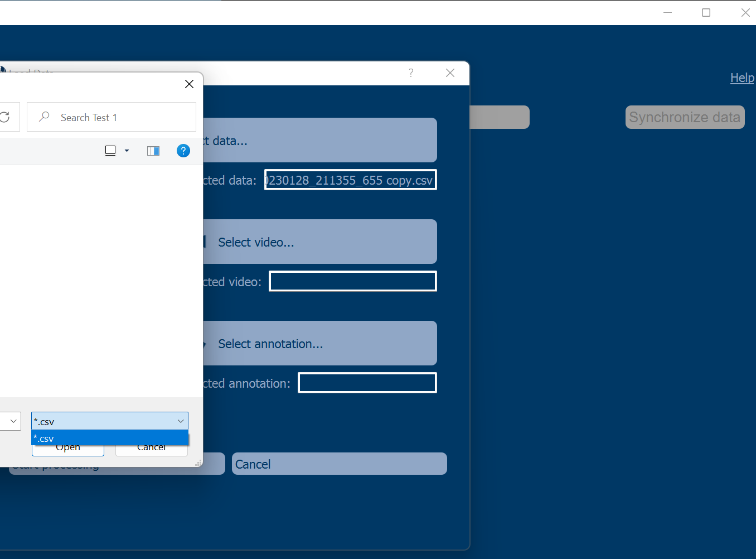Screen dimensions: 756x559
Task: Open the Help link
Action: (x=742, y=78)
